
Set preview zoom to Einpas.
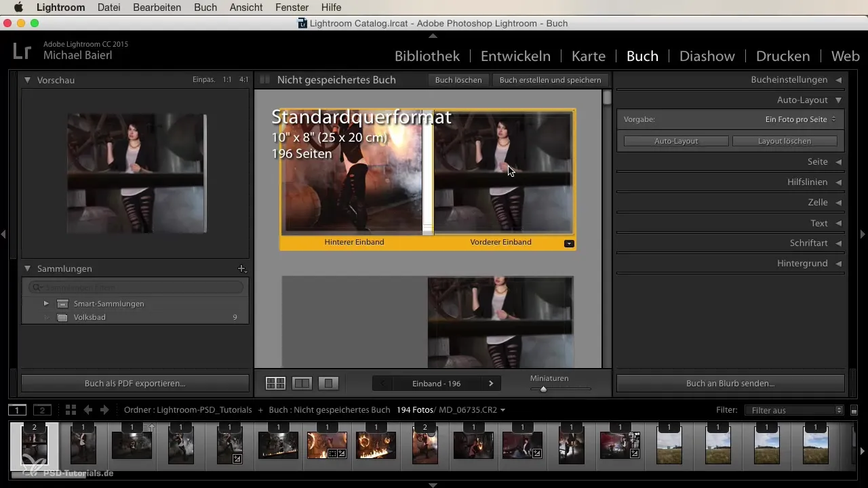click(x=203, y=80)
